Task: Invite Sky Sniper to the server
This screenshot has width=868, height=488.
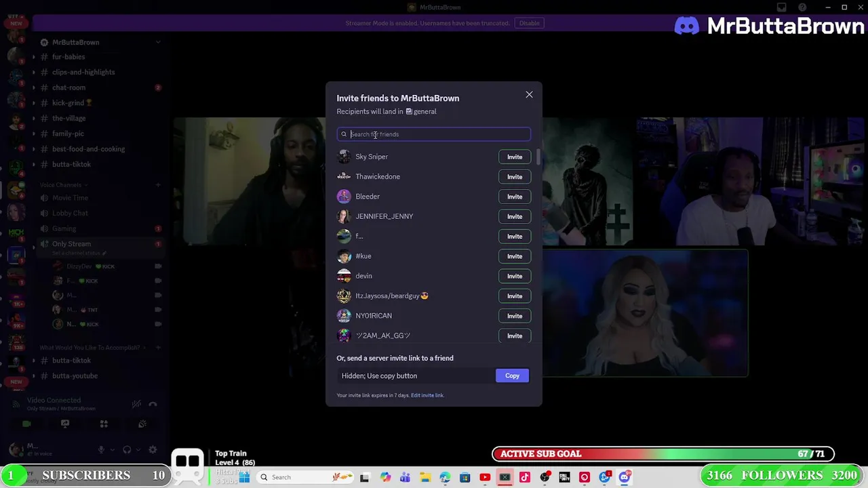Action: (x=515, y=157)
